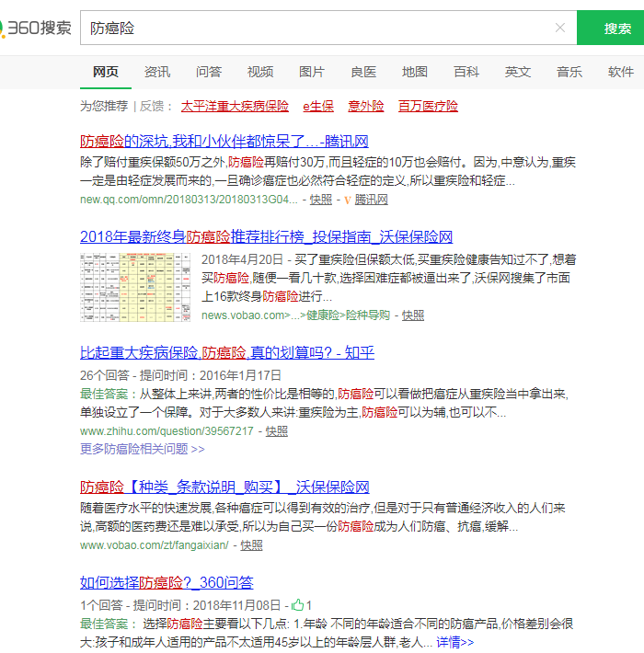Click the orange V verification icon
644x653 pixels.
(348, 200)
